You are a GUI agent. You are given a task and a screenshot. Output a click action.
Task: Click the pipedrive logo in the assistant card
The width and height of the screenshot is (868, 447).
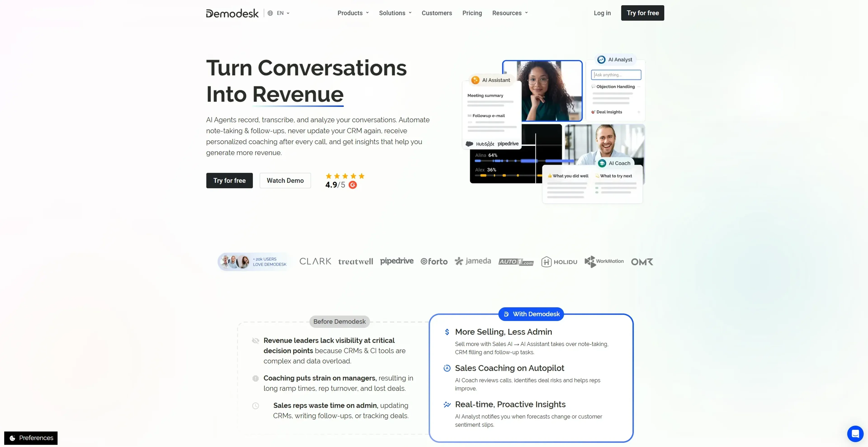pos(508,144)
